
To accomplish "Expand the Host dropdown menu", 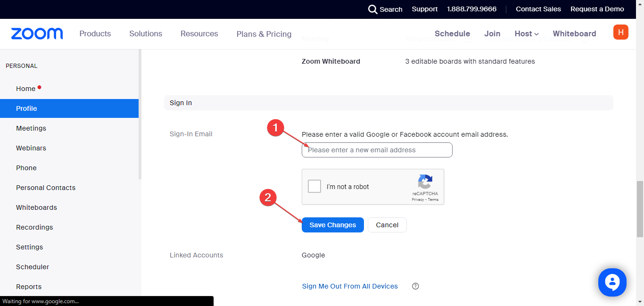I will pos(527,33).
